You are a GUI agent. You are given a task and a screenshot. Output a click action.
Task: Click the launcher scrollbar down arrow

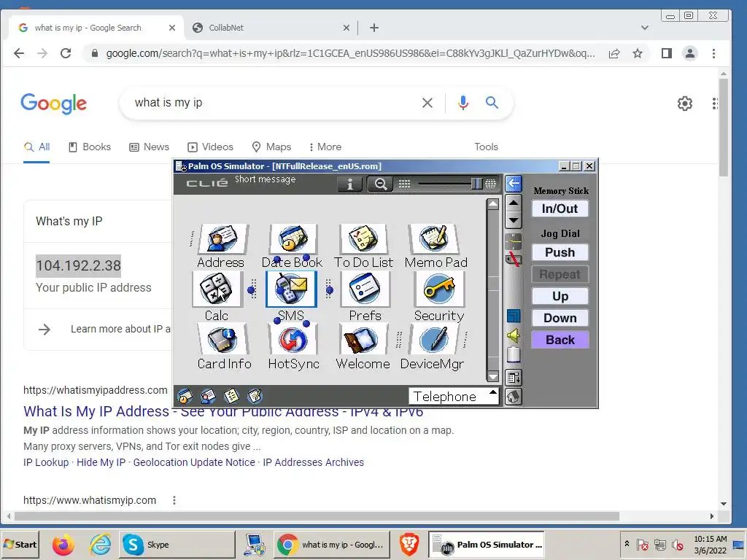click(x=493, y=377)
